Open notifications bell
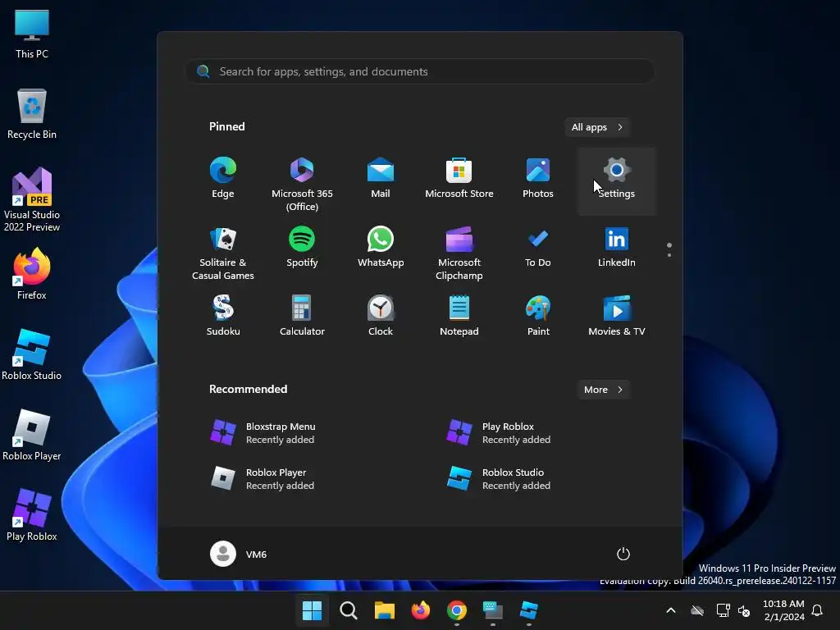This screenshot has height=630, width=840. 818,610
